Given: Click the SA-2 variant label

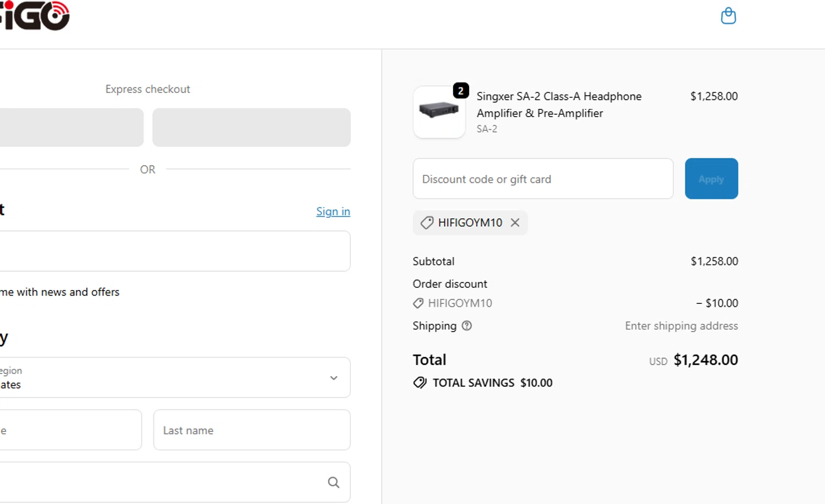Looking at the screenshot, I should [x=487, y=129].
